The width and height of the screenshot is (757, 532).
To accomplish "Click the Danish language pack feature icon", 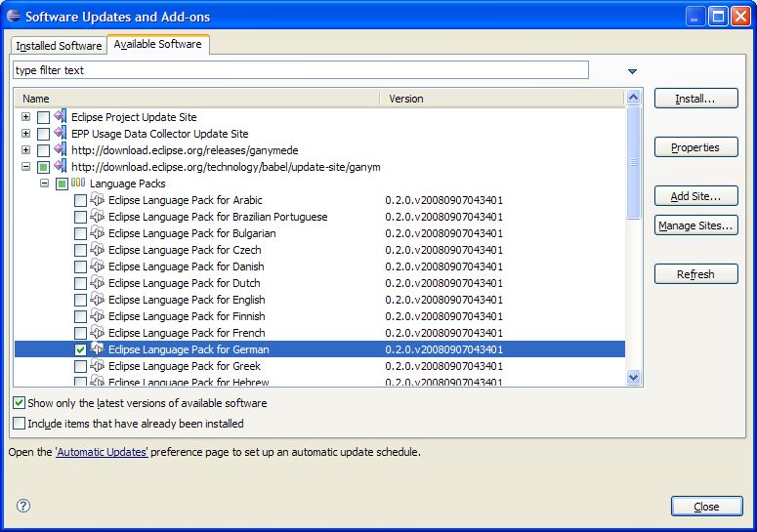I will 98,266.
